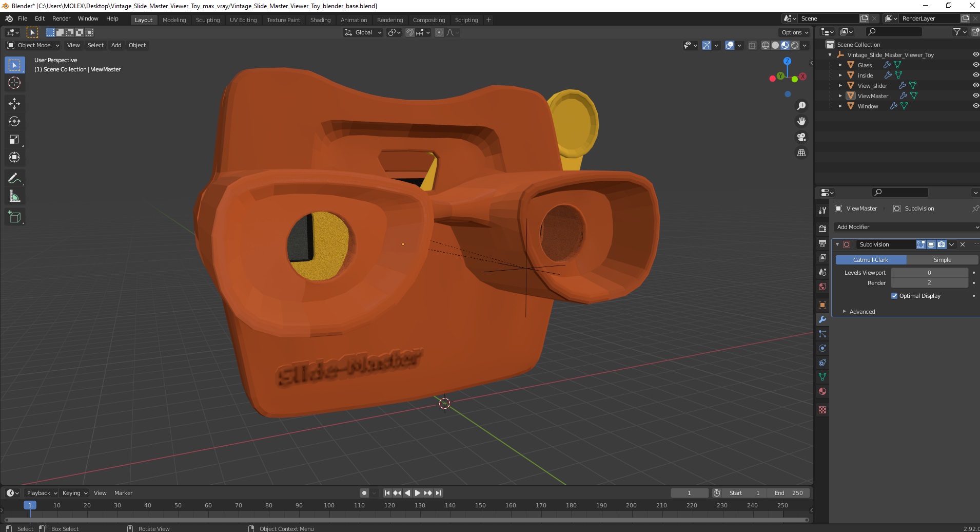This screenshot has height=532, width=980.
Task: Open the Object properties tab
Action: coord(822,305)
